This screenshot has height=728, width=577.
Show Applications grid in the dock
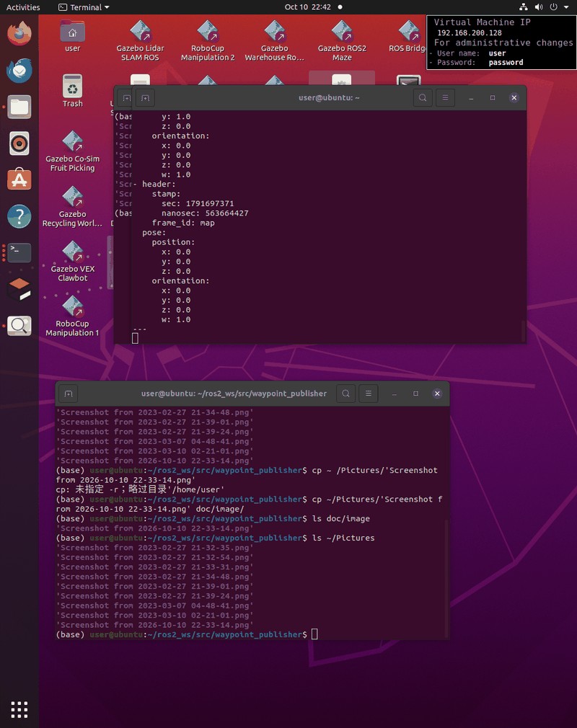(x=19, y=709)
